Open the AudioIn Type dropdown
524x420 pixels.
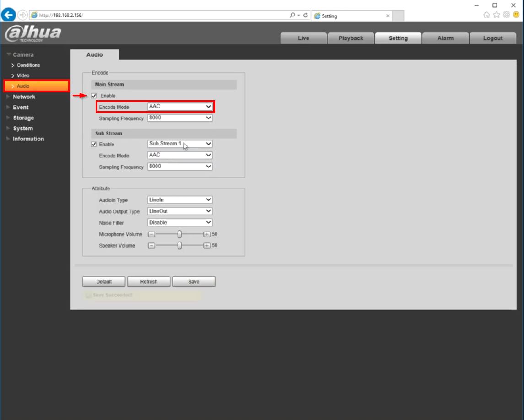[x=180, y=200]
